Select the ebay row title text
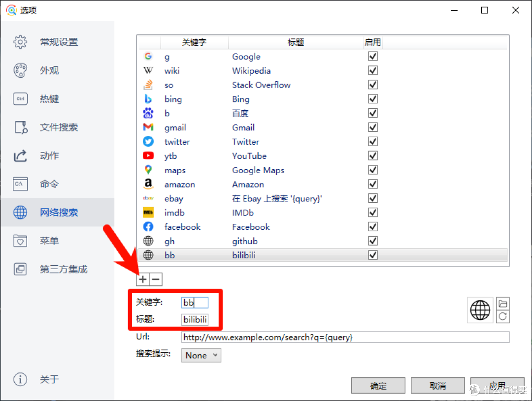The width and height of the screenshot is (532, 401). (x=277, y=199)
